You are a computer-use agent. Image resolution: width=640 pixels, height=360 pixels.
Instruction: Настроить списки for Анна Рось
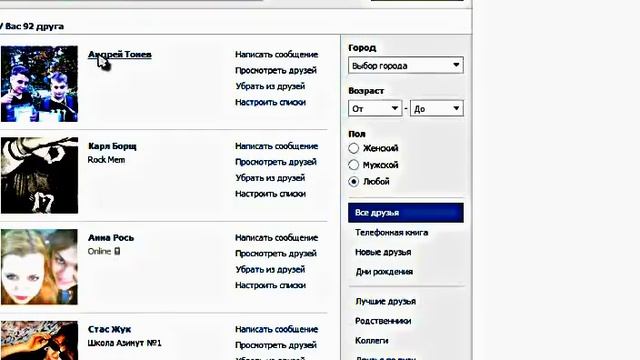point(270,285)
